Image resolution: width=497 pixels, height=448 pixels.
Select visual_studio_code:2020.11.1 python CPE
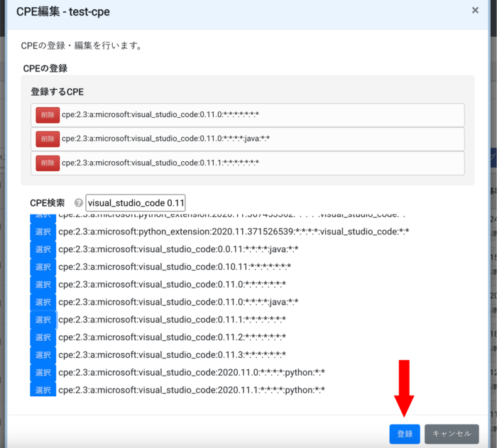coord(43,390)
